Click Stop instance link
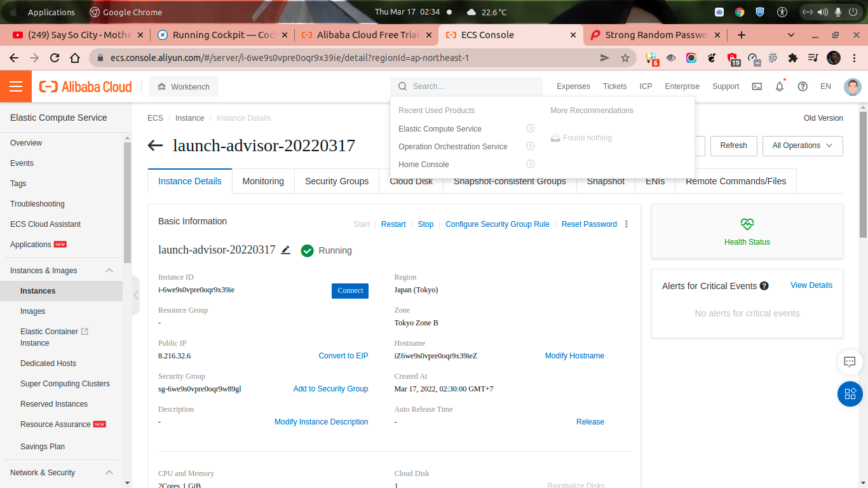 point(426,224)
